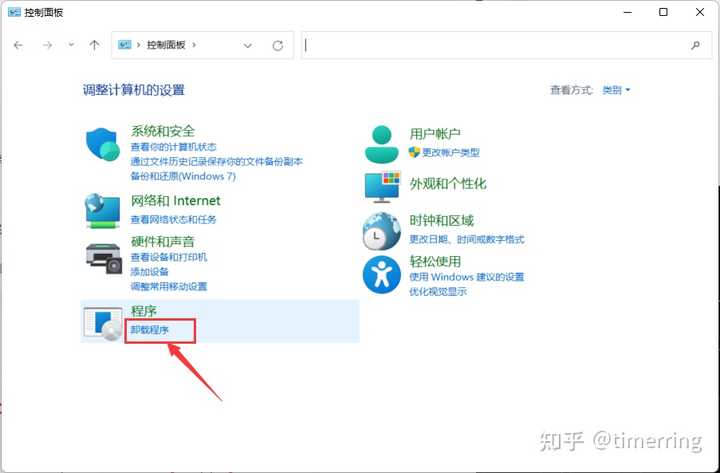Click 查看你的计算机状态 link
Image resolution: width=720 pixels, height=473 pixels.
pyautogui.click(x=174, y=147)
